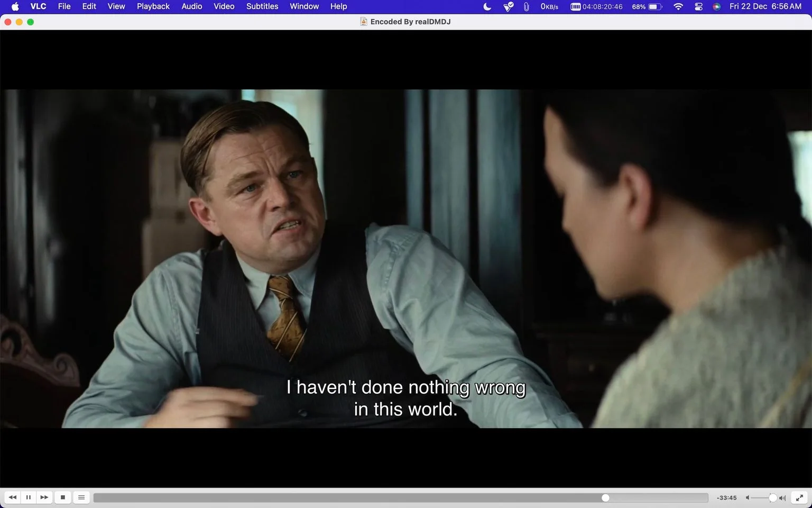Image resolution: width=812 pixels, height=508 pixels.
Task: Open the Wi-Fi status menu
Action: (x=678, y=7)
